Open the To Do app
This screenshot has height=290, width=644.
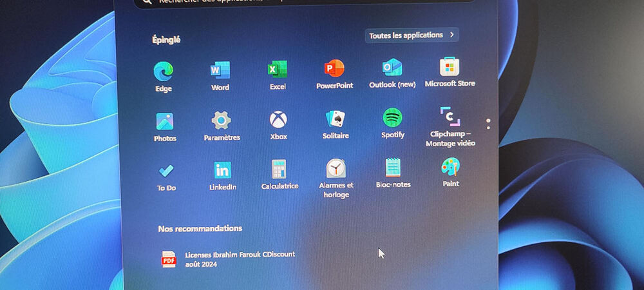click(x=166, y=177)
